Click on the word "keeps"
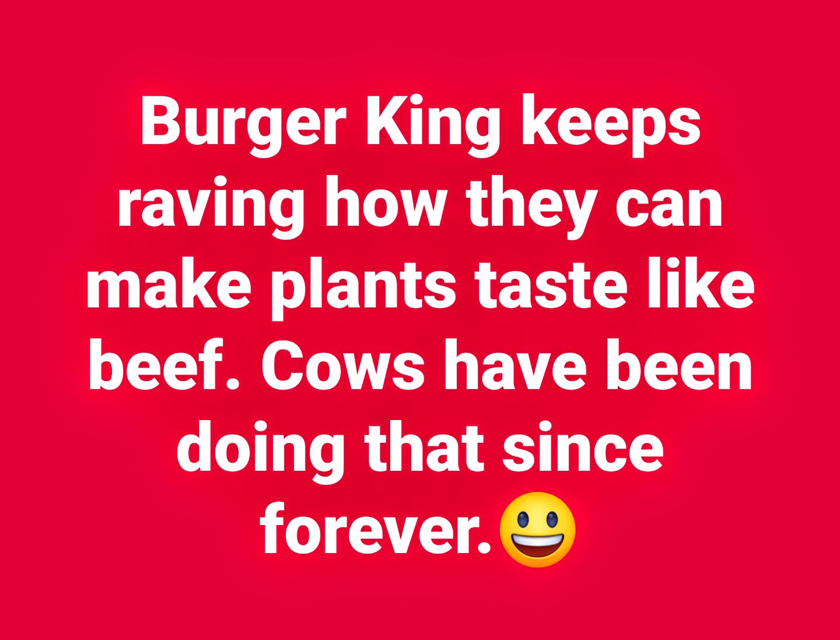 pos(611,124)
